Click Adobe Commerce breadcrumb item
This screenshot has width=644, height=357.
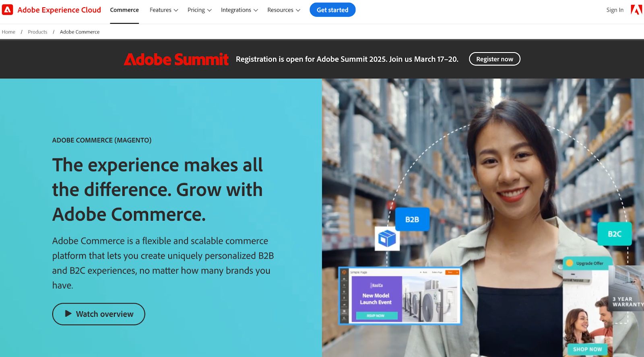80,32
